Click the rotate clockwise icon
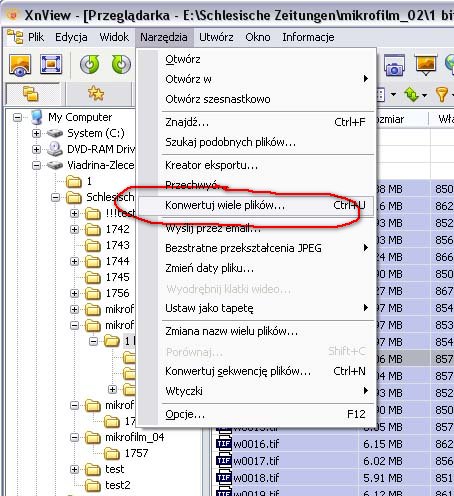The height and width of the screenshot is (496, 454). point(121,64)
